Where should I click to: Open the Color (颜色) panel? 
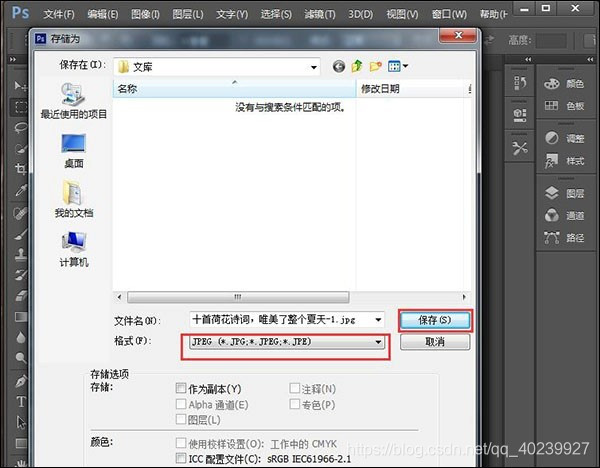pyautogui.click(x=565, y=84)
